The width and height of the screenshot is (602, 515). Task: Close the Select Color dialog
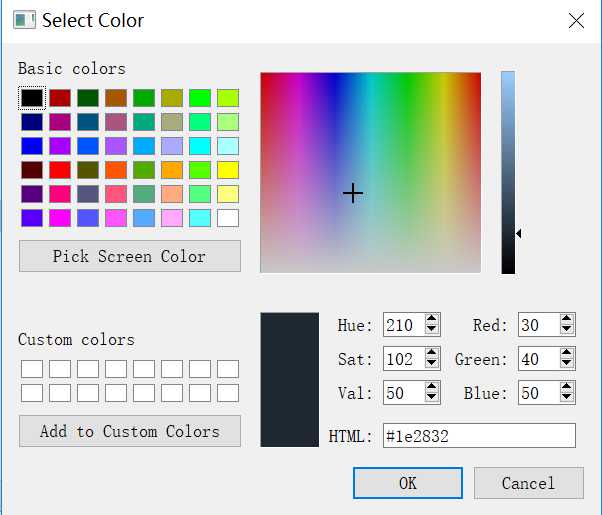click(x=576, y=21)
